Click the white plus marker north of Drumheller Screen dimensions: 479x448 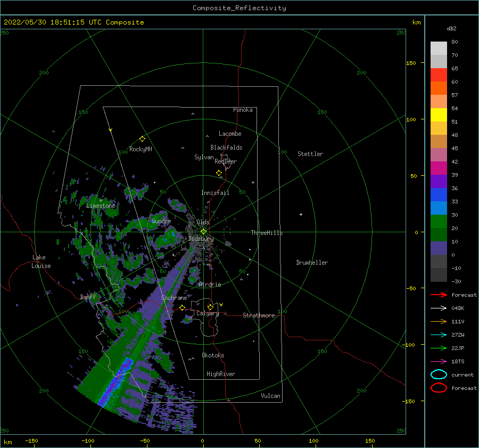coord(301,214)
